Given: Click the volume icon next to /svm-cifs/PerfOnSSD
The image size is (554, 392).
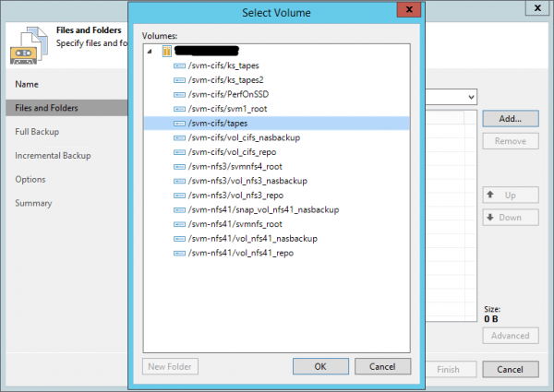Looking at the screenshot, I should [179, 95].
